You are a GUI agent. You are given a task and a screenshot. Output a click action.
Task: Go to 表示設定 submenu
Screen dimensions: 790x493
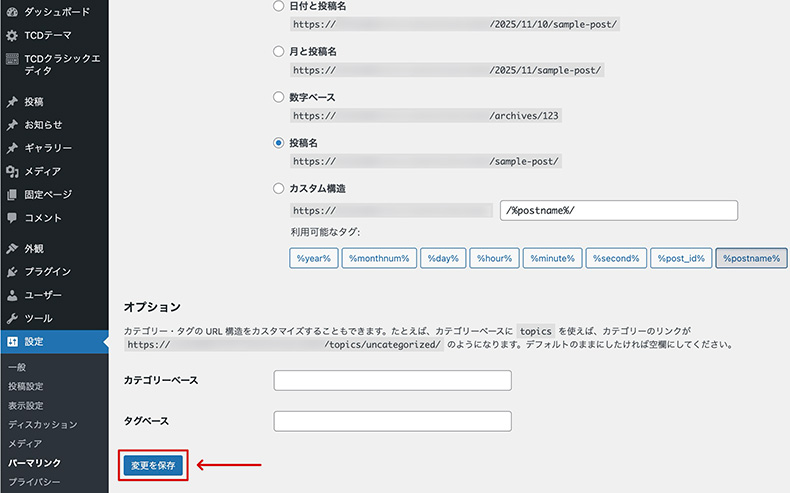pyautogui.click(x=26, y=405)
